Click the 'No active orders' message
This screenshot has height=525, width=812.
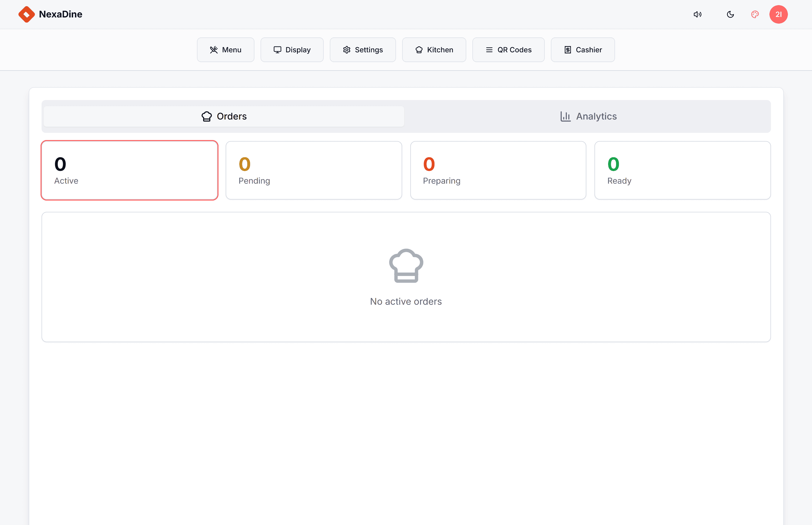(406, 301)
